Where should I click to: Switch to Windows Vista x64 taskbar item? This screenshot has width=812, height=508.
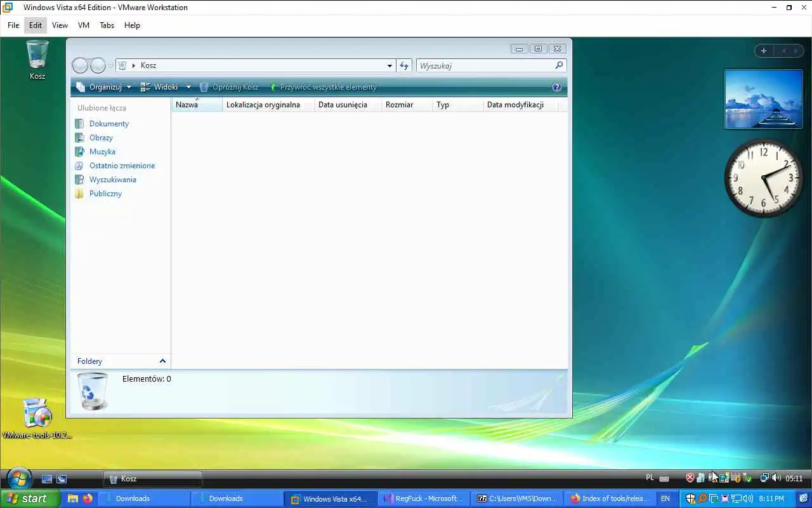(330, 498)
